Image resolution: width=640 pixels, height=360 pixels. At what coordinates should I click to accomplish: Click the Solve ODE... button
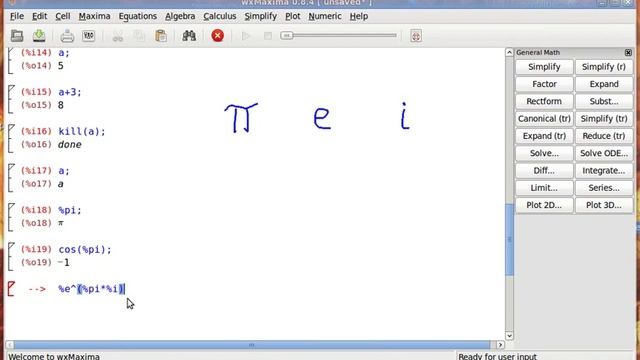click(604, 153)
